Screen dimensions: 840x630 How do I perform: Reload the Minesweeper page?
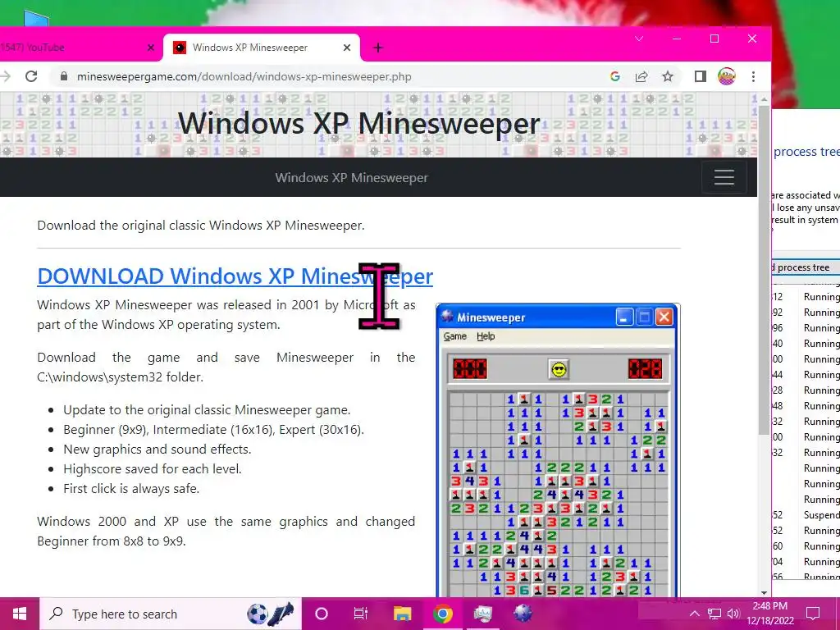pyautogui.click(x=31, y=76)
